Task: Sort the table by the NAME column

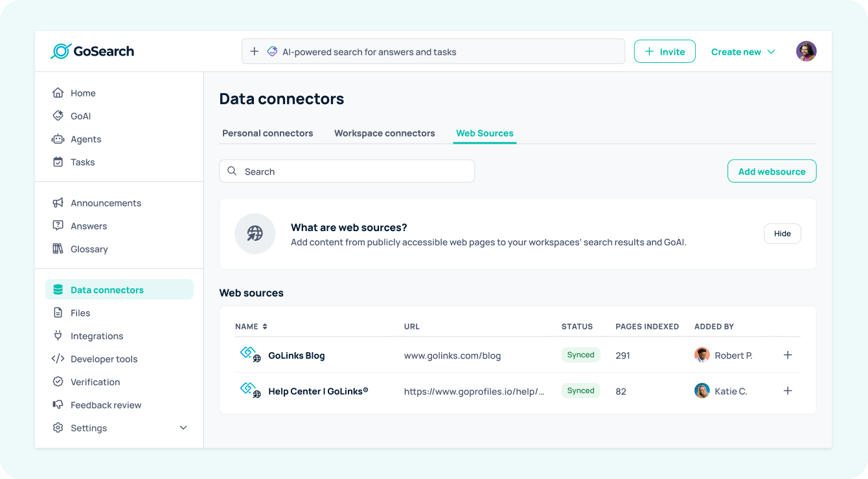Action: click(x=251, y=326)
